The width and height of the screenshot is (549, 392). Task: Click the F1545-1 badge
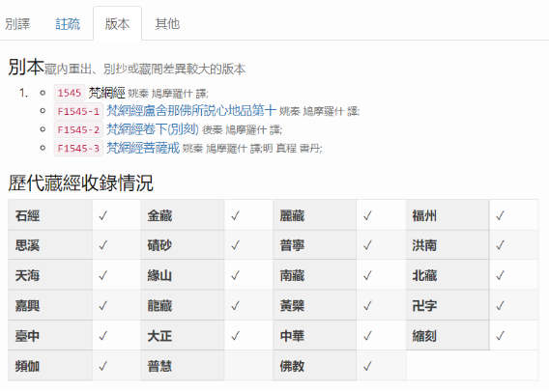78,111
